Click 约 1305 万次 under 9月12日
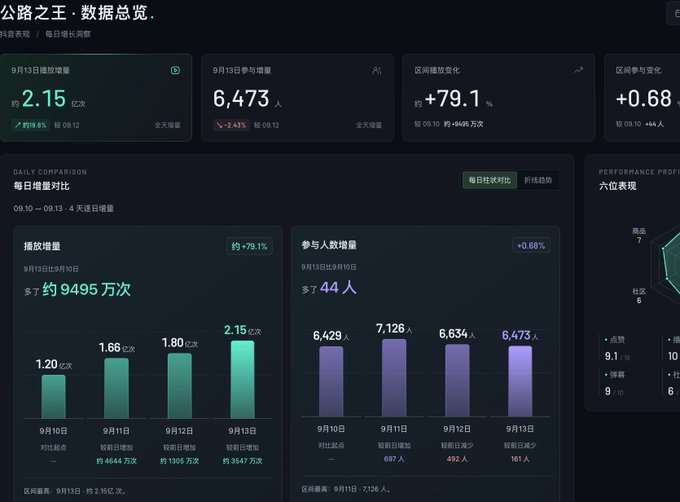 coord(180,461)
